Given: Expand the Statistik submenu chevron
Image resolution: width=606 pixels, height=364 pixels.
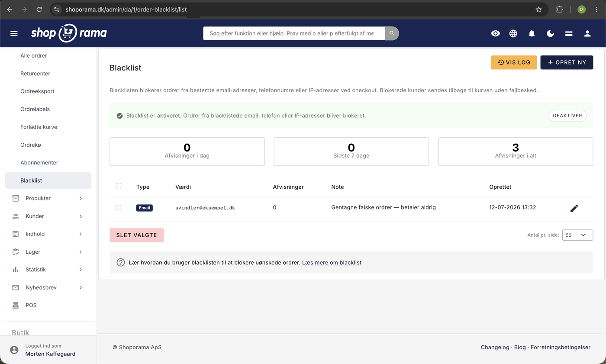Looking at the screenshot, I should [81, 269].
